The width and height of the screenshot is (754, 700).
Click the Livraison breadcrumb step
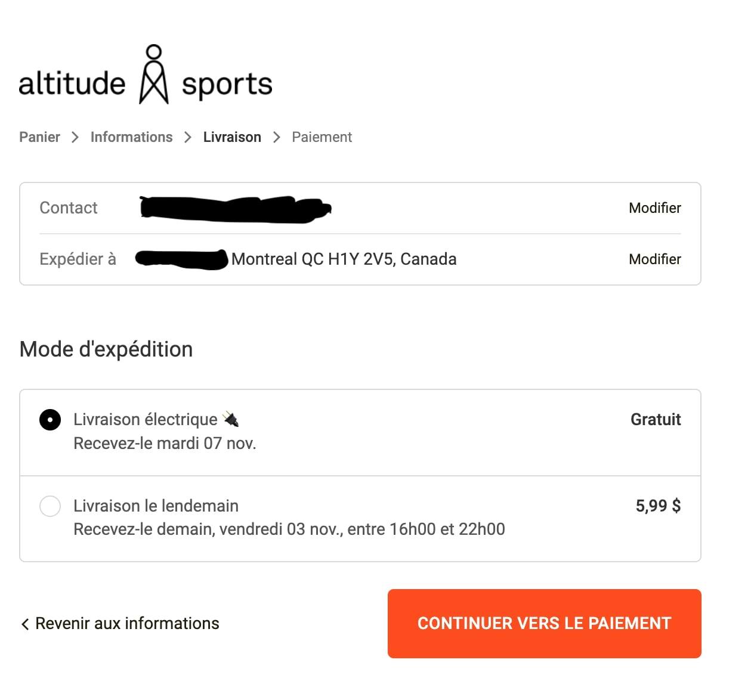point(232,137)
